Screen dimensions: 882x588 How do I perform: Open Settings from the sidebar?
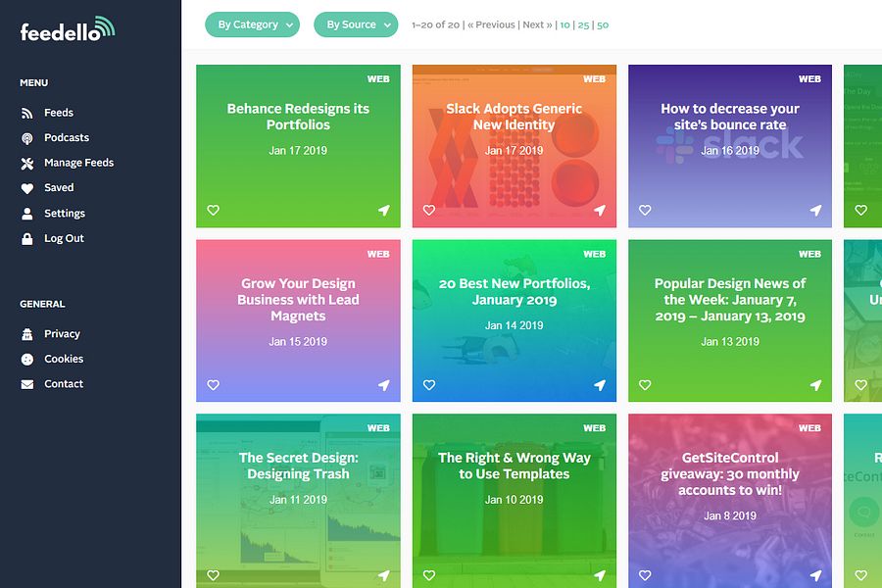pos(65,214)
